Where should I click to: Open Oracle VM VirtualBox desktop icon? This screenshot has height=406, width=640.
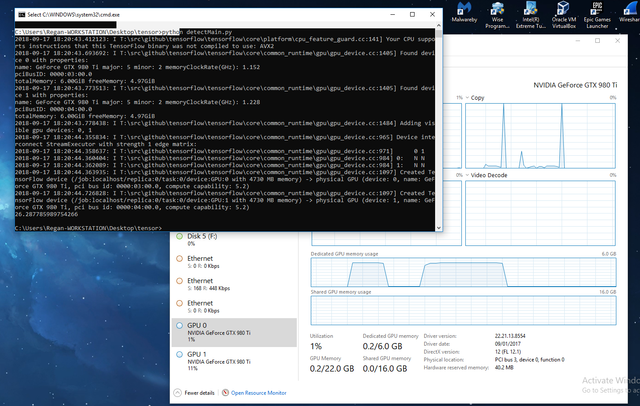point(564,15)
